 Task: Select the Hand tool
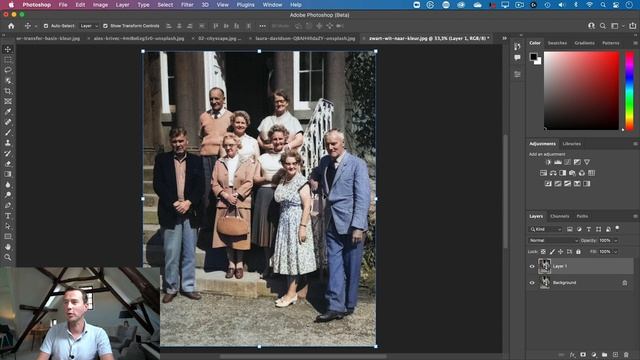8,247
